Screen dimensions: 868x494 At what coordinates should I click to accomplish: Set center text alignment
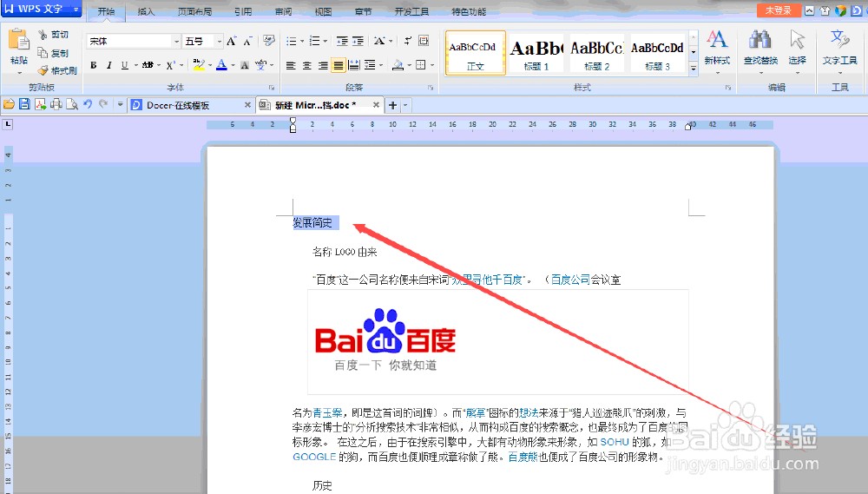[306, 65]
